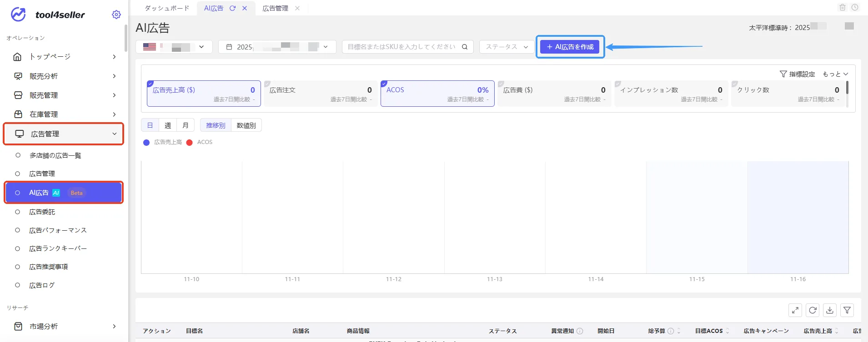Expand the 在庫管理 sidebar section
This screenshot has width=868, height=342.
(x=114, y=114)
